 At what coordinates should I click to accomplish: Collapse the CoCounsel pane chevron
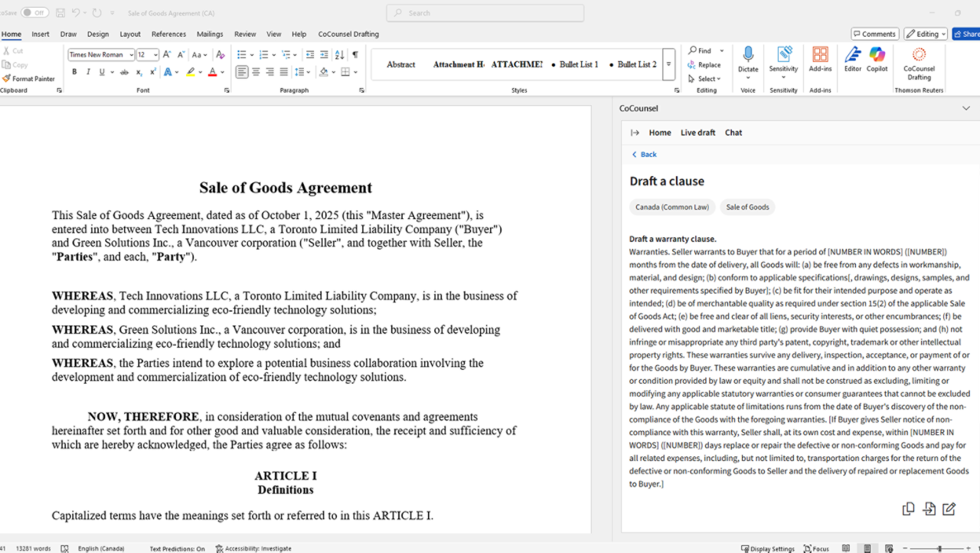(x=966, y=109)
